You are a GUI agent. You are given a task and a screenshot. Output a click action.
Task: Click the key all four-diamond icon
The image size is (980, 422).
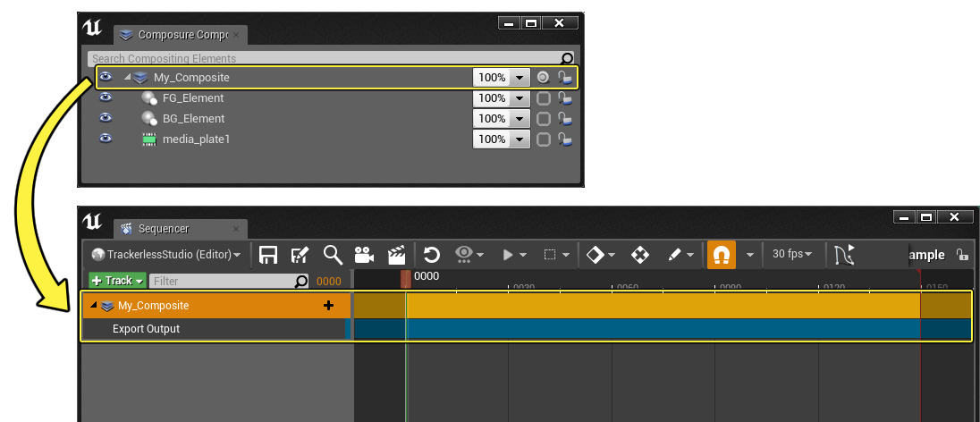[640, 255]
